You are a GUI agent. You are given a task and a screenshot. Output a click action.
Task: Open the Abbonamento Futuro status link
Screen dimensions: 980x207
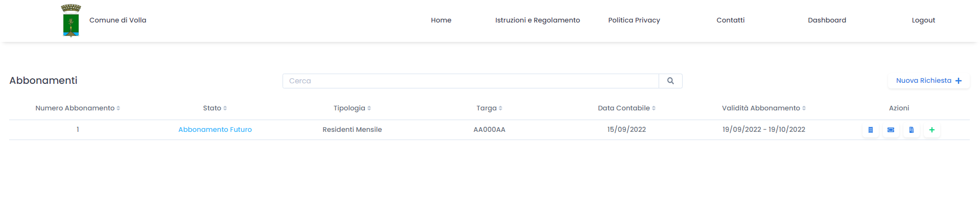pyautogui.click(x=215, y=130)
